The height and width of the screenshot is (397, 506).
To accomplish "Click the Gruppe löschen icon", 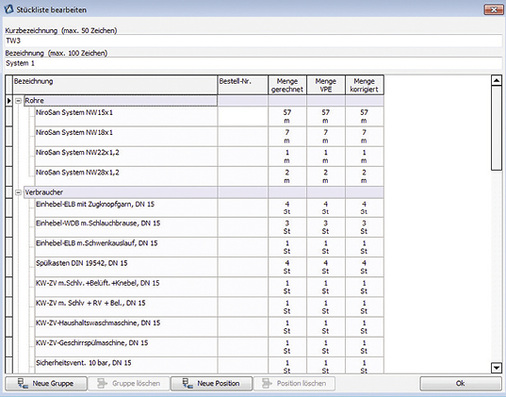I will point(102,383).
